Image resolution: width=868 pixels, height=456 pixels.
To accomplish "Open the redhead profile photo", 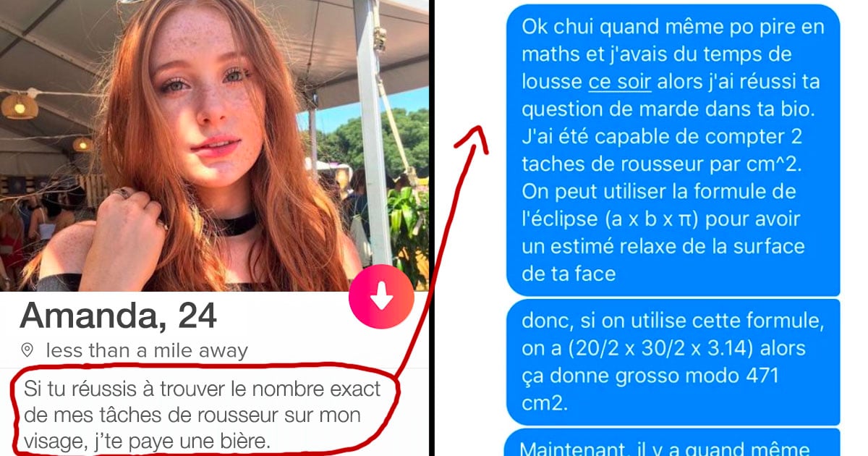I will point(214,145).
